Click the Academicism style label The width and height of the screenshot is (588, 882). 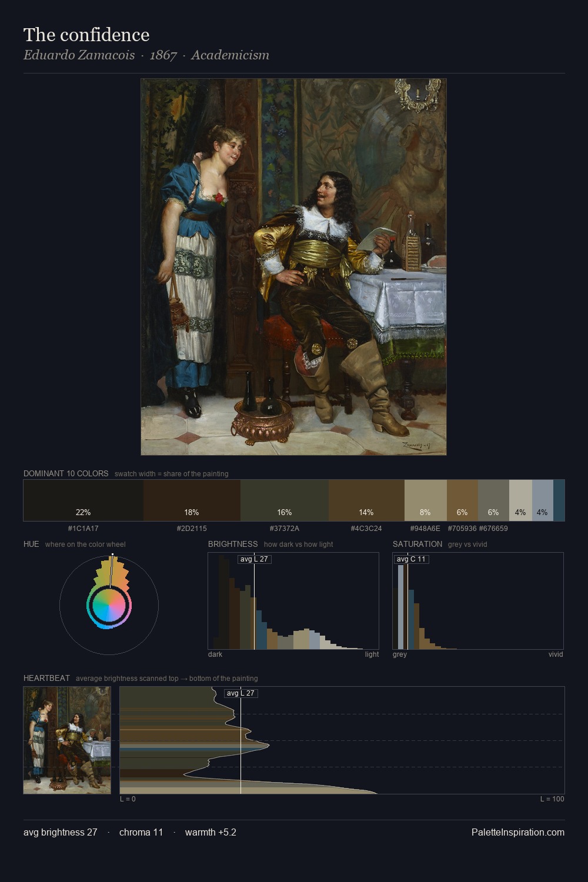[230, 55]
